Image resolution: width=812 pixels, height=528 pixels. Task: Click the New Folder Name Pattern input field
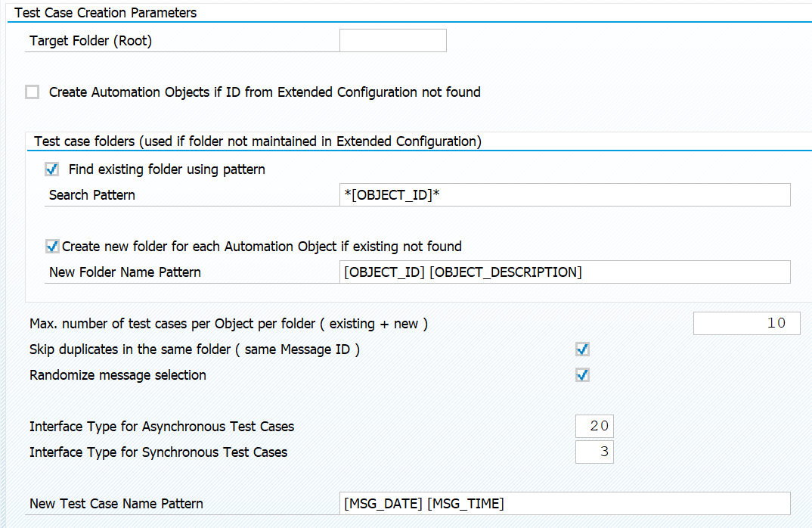[x=566, y=272]
